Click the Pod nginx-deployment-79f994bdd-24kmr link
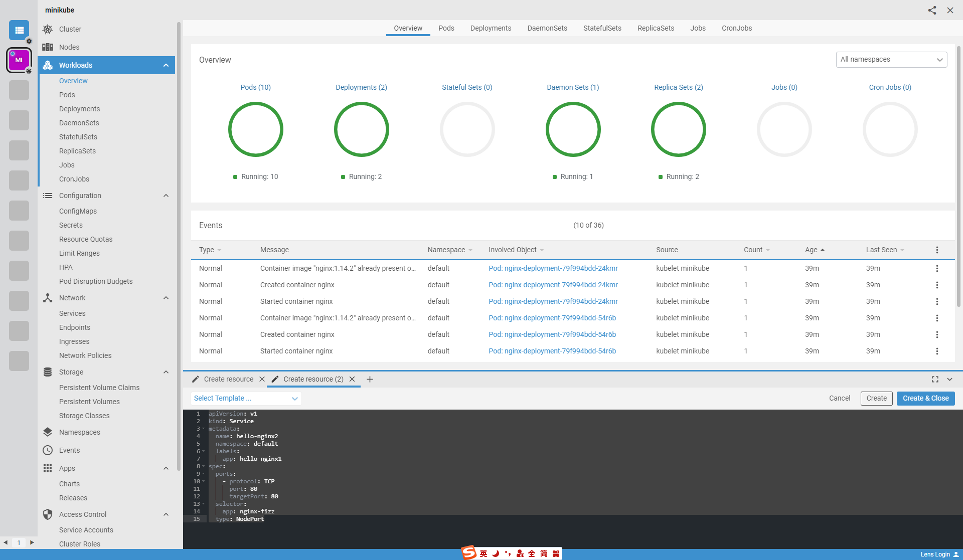This screenshot has width=963, height=560. 553,268
